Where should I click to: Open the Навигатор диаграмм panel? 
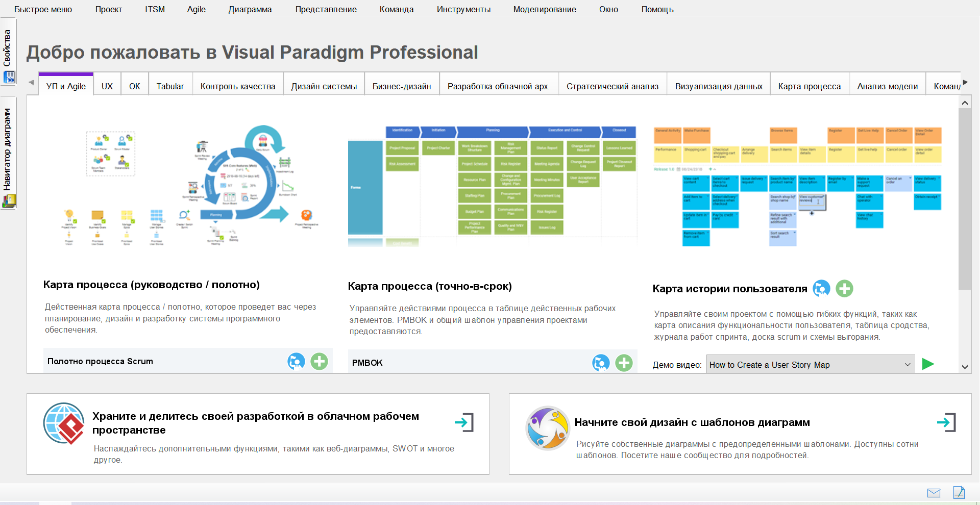[x=7, y=148]
